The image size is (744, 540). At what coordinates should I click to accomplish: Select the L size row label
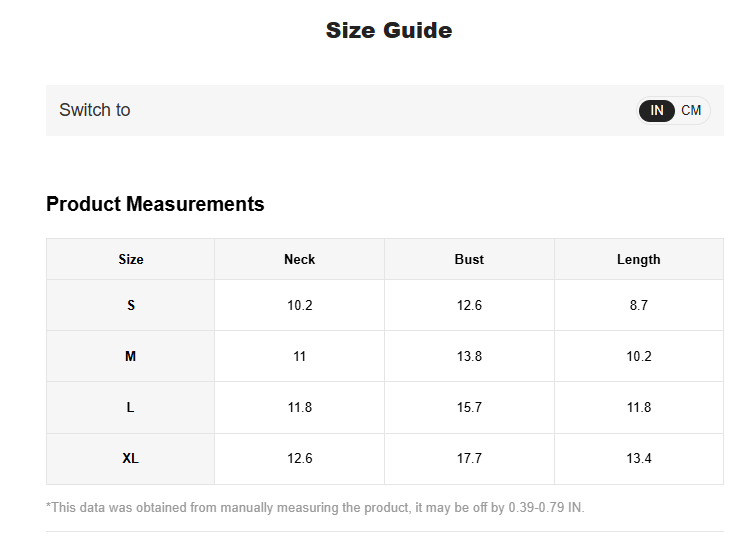(x=130, y=408)
